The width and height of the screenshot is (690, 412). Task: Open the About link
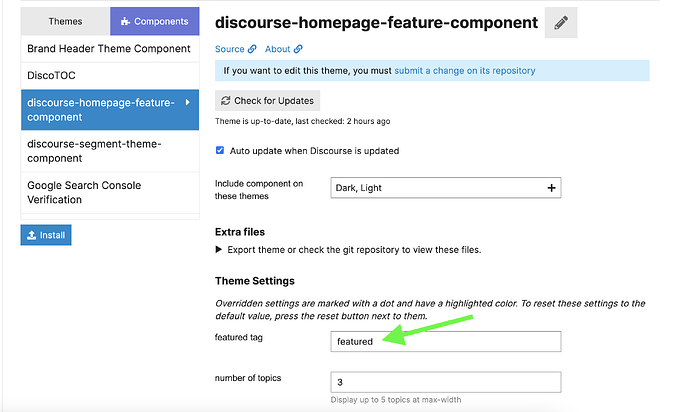pyautogui.click(x=277, y=49)
